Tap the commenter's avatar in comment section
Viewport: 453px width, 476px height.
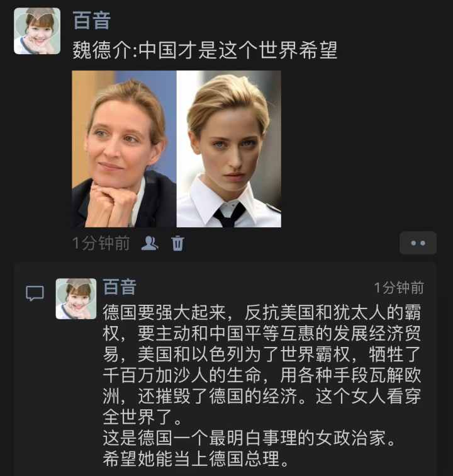point(76,298)
